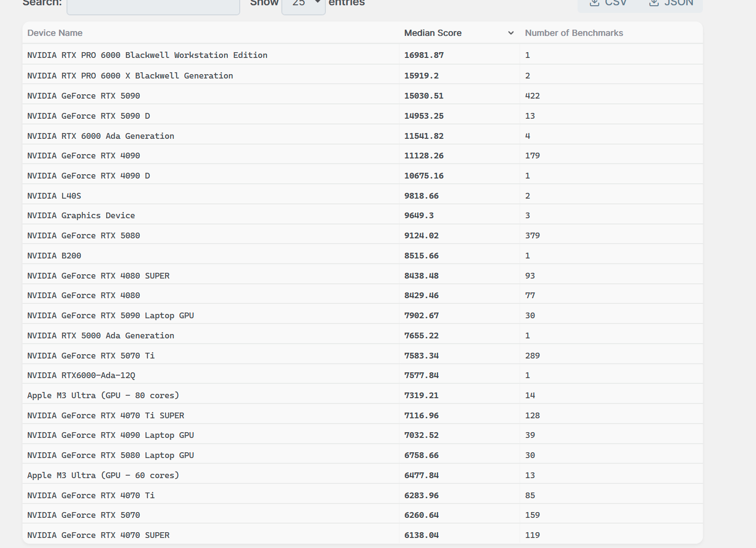Click the NVIDIA GeForce RTX 5090 D name
The image size is (756, 548).
(x=89, y=116)
